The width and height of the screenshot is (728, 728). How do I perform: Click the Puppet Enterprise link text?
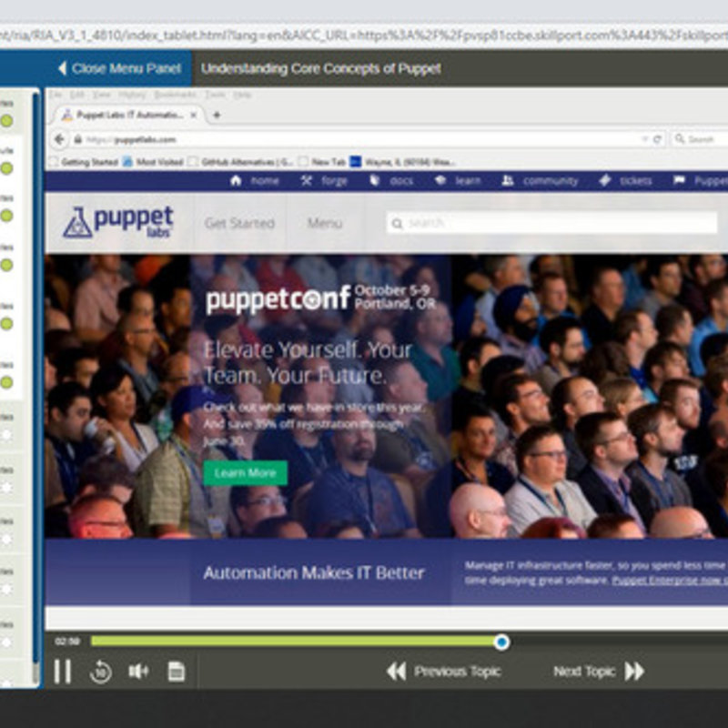[670, 581]
